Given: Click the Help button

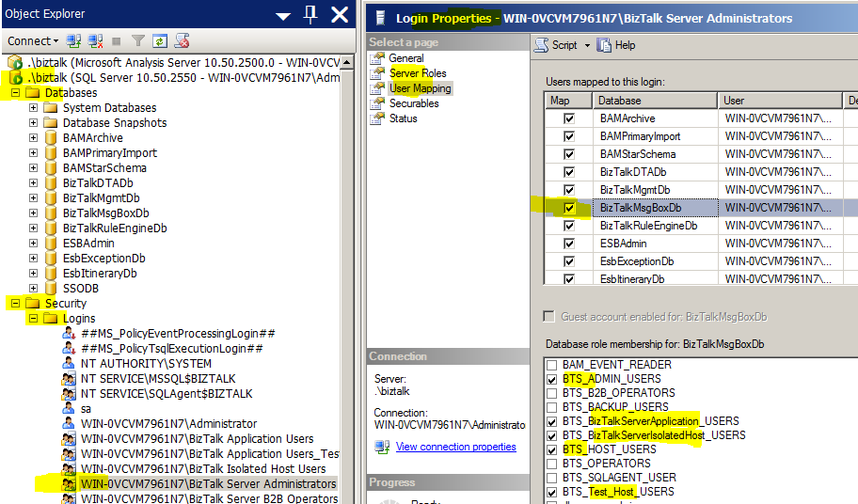Looking at the screenshot, I should [x=616, y=45].
